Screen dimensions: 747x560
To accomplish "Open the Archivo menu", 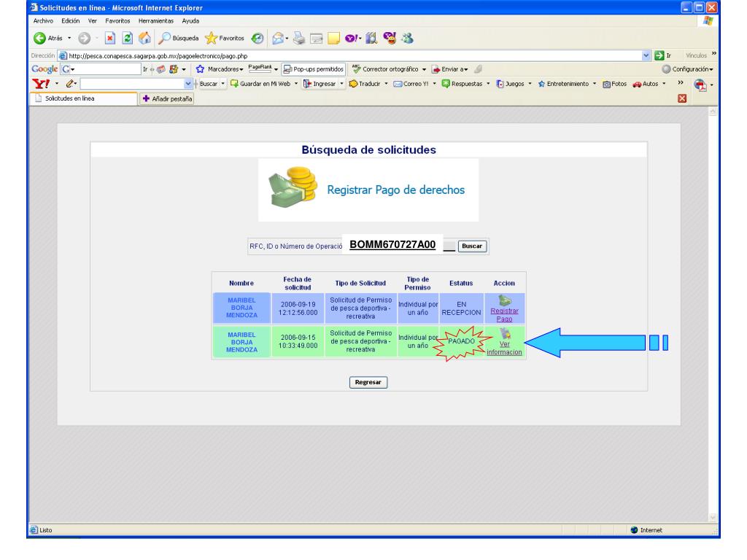I will coord(43,21).
